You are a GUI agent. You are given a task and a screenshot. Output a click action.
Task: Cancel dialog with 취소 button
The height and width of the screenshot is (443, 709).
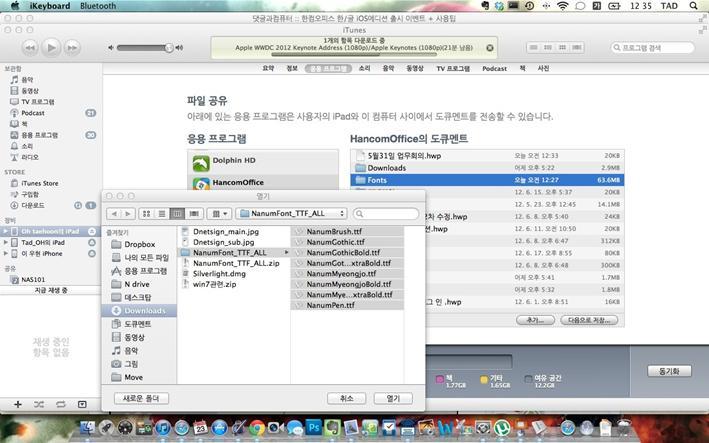tap(346, 398)
